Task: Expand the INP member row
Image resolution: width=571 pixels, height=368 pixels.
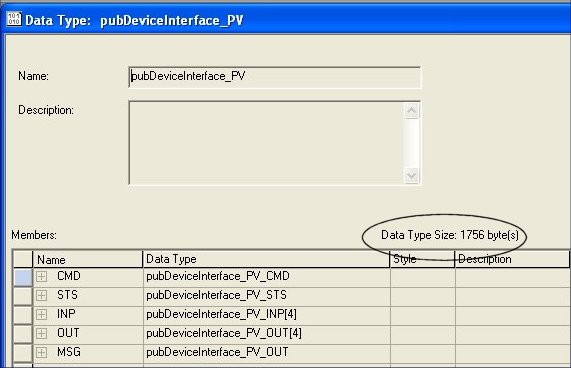Action: (x=42, y=314)
